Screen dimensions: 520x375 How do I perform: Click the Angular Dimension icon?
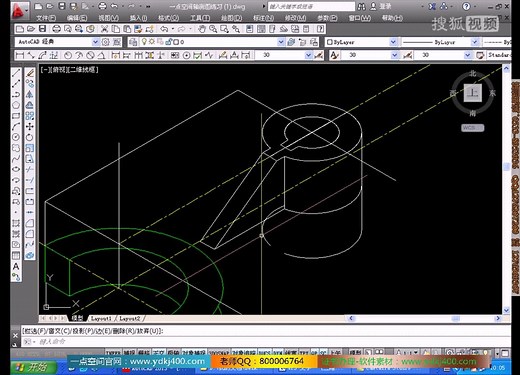pyautogui.click(x=102, y=55)
